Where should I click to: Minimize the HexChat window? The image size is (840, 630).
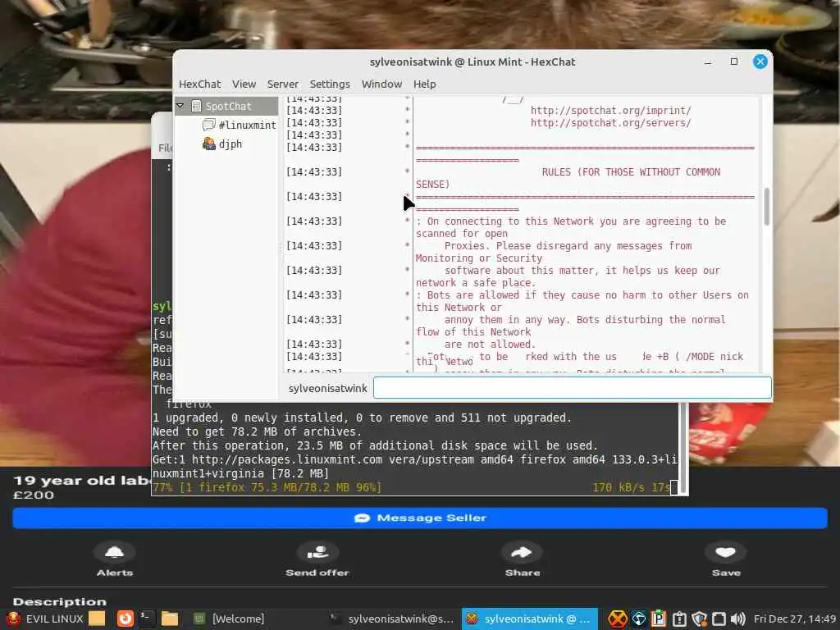(x=708, y=62)
